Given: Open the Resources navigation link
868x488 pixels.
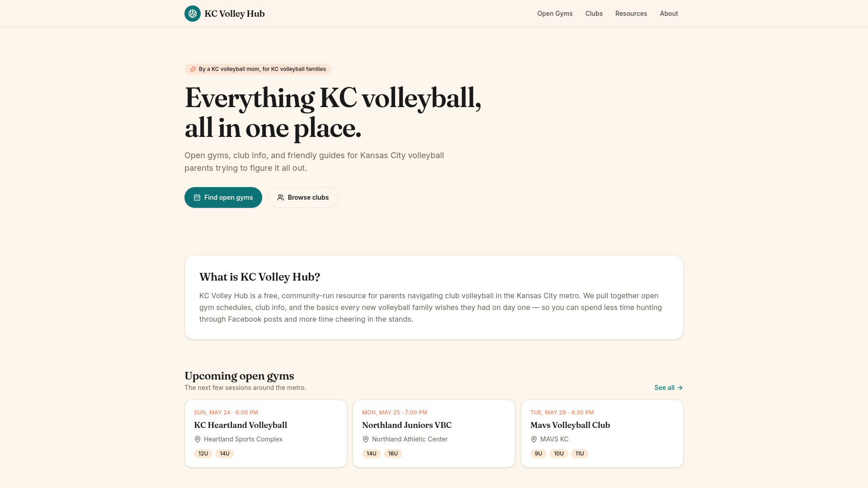Looking at the screenshot, I should click(x=631, y=14).
